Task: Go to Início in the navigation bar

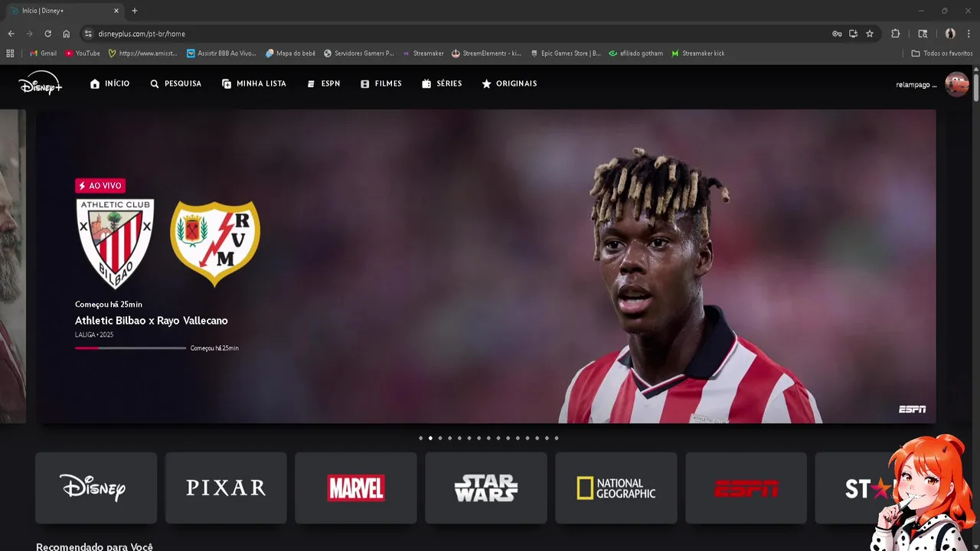Action: point(109,83)
